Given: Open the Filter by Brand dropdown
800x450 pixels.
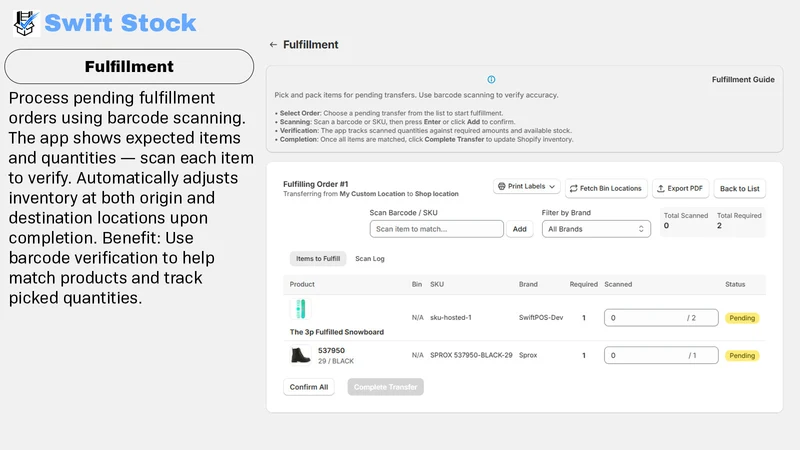Looking at the screenshot, I should [596, 229].
